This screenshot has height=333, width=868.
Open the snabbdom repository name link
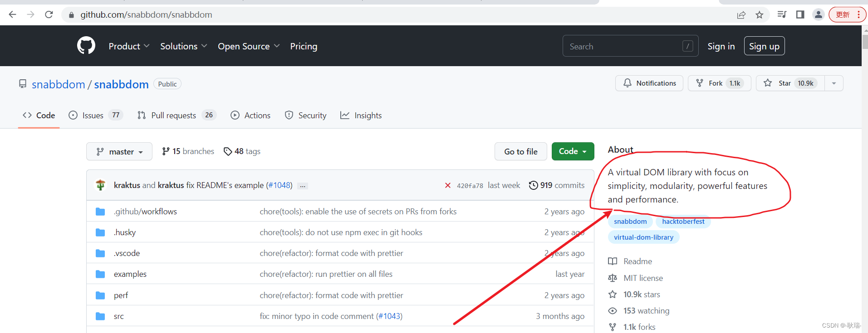coord(121,84)
